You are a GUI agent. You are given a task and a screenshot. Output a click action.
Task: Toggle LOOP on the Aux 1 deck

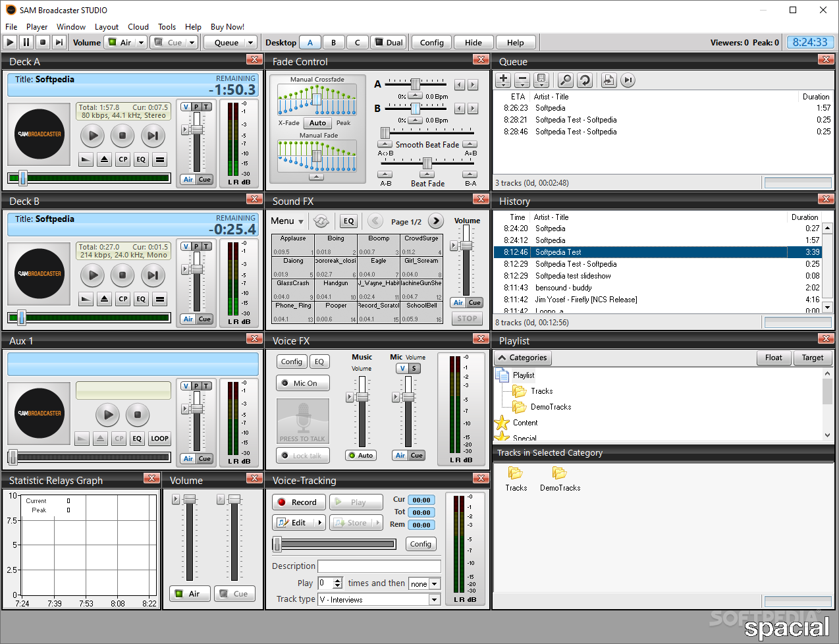(160, 439)
